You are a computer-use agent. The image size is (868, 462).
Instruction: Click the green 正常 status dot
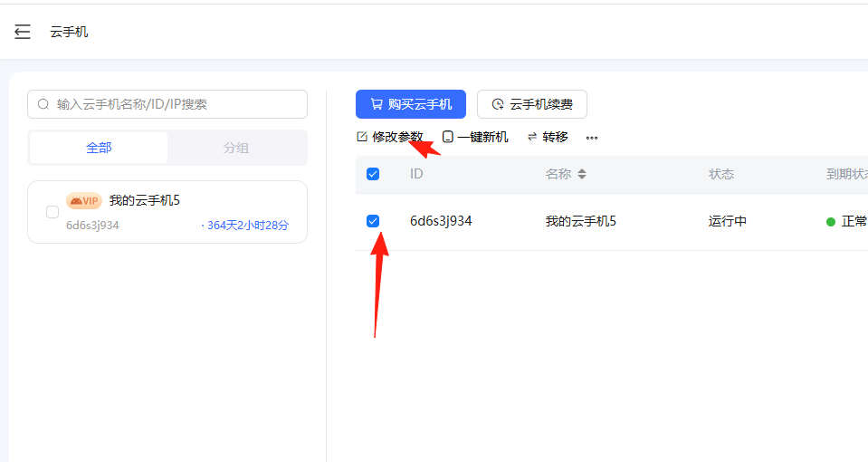[x=830, y=222]
